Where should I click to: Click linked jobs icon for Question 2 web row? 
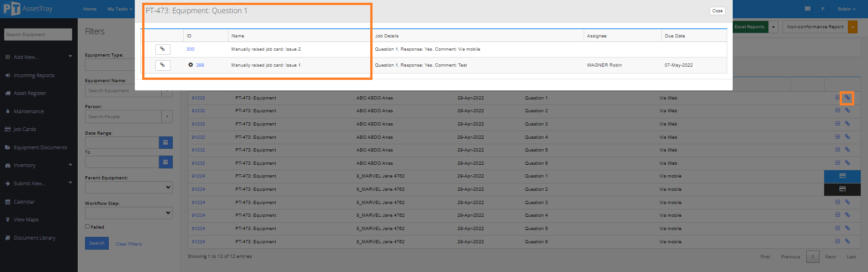coord(847,110)
